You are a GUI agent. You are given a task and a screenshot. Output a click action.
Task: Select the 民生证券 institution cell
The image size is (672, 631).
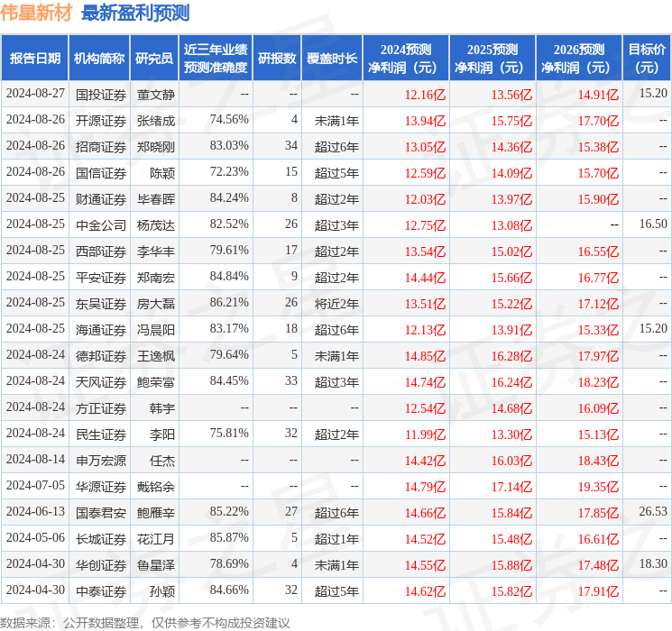click(x=101, y=434)
